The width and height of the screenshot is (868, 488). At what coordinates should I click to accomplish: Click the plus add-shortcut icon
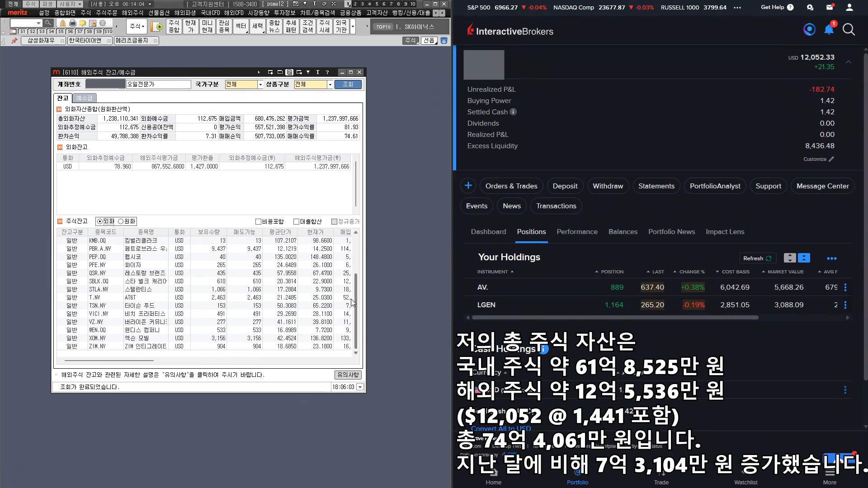468,186
